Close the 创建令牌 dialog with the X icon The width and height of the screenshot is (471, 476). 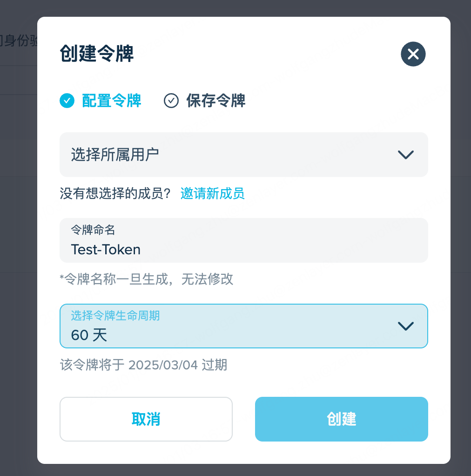point(413,54)
